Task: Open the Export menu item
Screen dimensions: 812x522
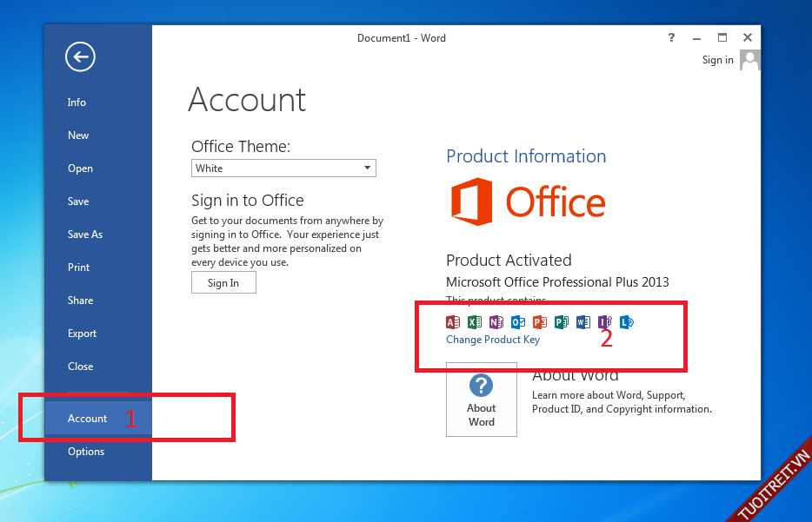Action: tap(82, 334)
